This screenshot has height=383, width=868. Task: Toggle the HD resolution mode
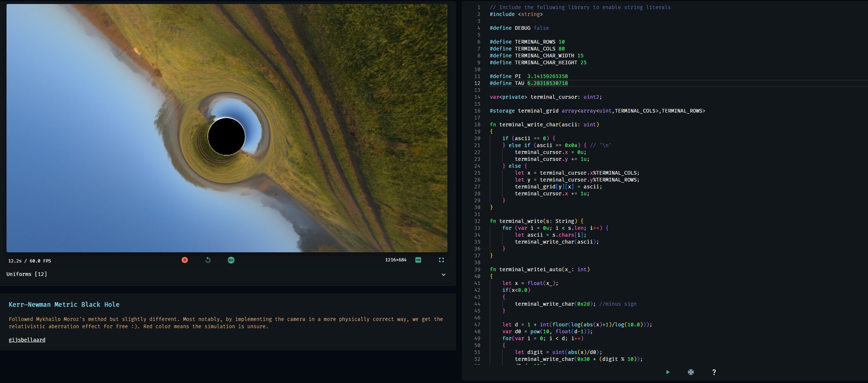coord(418,260)
